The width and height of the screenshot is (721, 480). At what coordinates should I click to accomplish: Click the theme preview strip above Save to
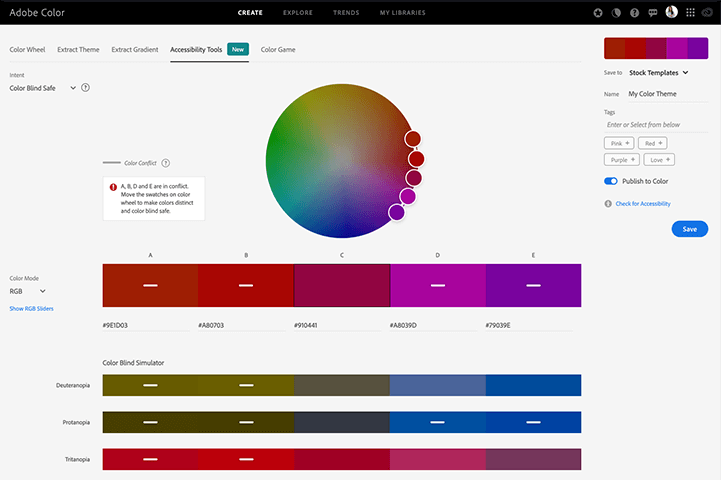click(656, 48)
